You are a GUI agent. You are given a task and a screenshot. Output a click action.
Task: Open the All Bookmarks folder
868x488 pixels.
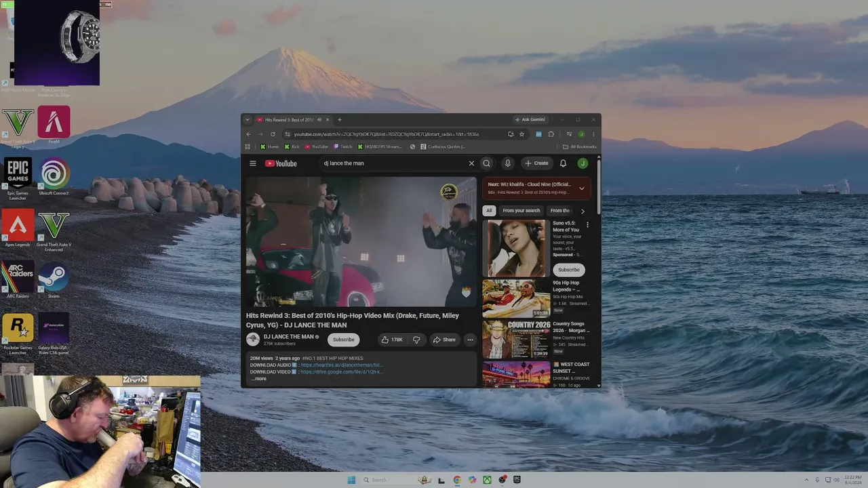click(580, 146)
